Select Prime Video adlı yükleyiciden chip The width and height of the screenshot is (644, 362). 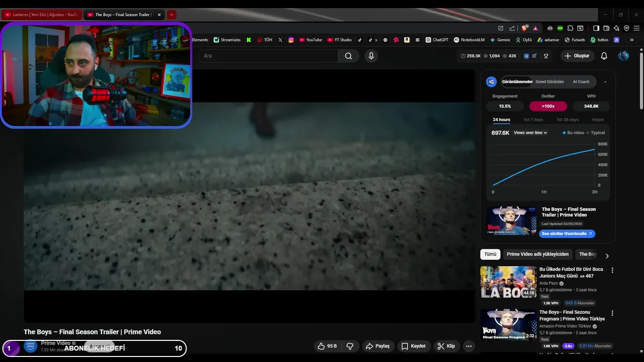pos(537,254)
